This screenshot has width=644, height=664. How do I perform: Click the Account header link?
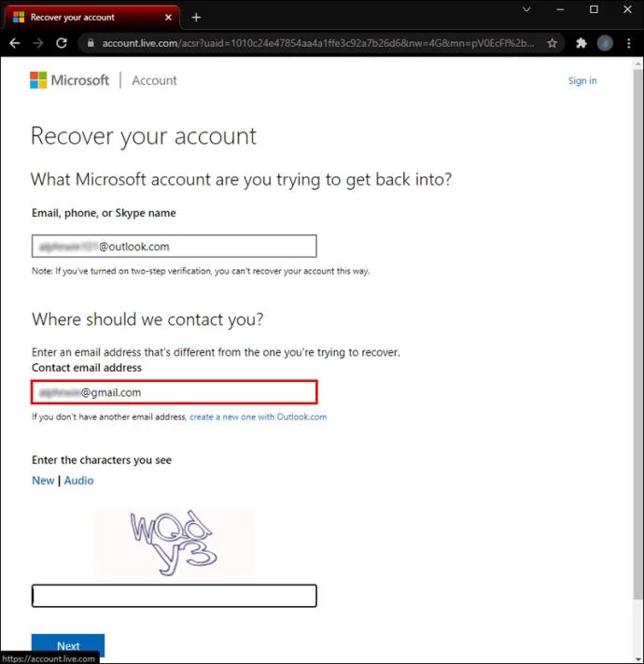click(154, 80)
